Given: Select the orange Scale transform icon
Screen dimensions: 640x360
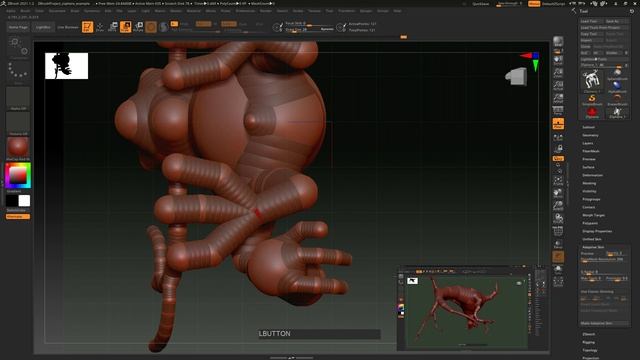Looking at the screenshot, I should (x=126, y=27).
